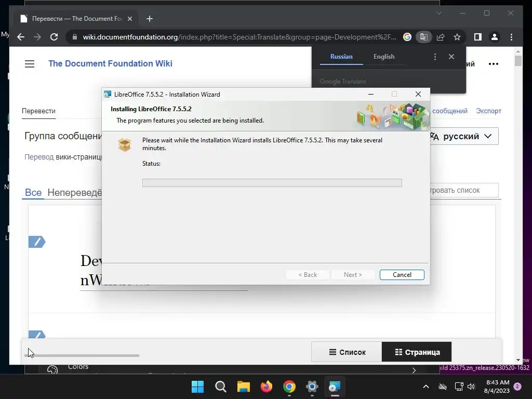Viewport: 532px width, 399px height.
Task: Select English tab in translate popup
Action: (x=384, y=57)
